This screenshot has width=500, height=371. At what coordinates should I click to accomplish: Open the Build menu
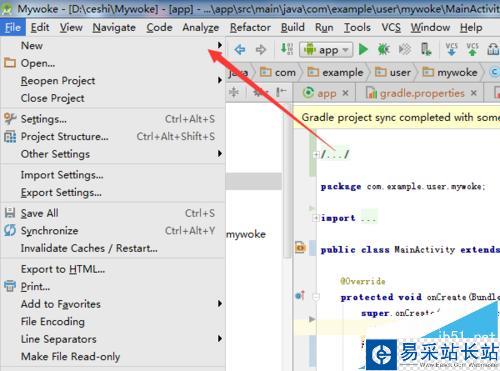click(x=293, y=27)
